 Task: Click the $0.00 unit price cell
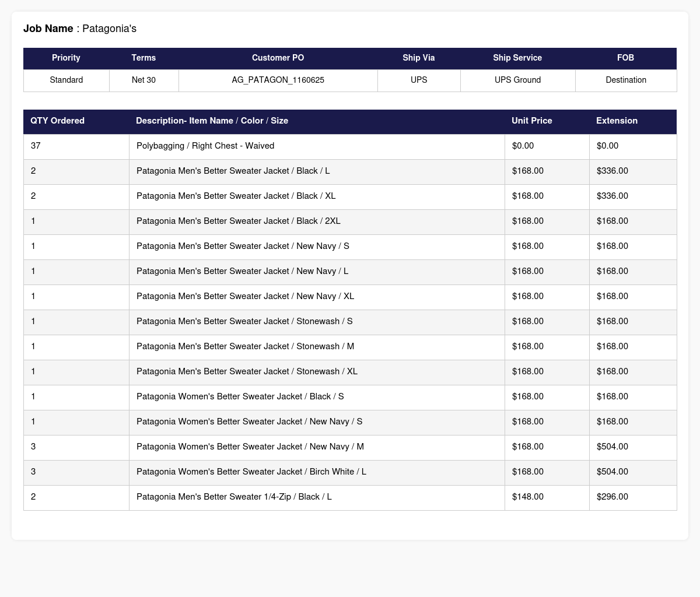coord(547,146)
